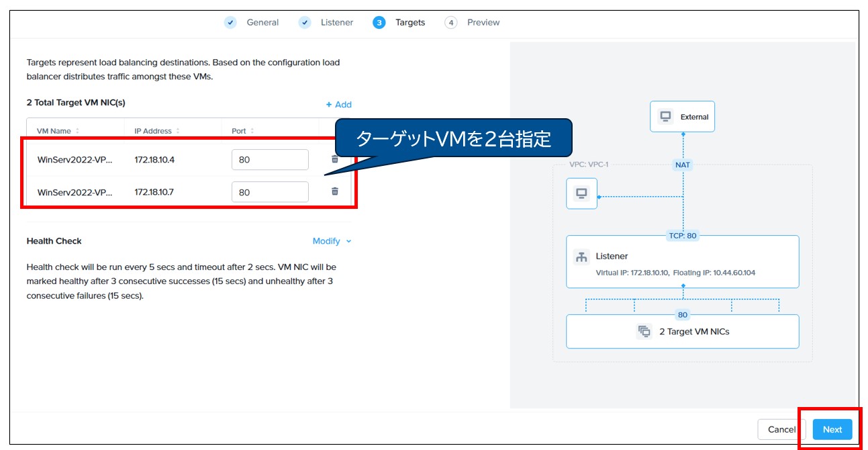Cancel the load balancer wizard
The height and width of the screenshot is (450, 868).
tap(781, 429)
